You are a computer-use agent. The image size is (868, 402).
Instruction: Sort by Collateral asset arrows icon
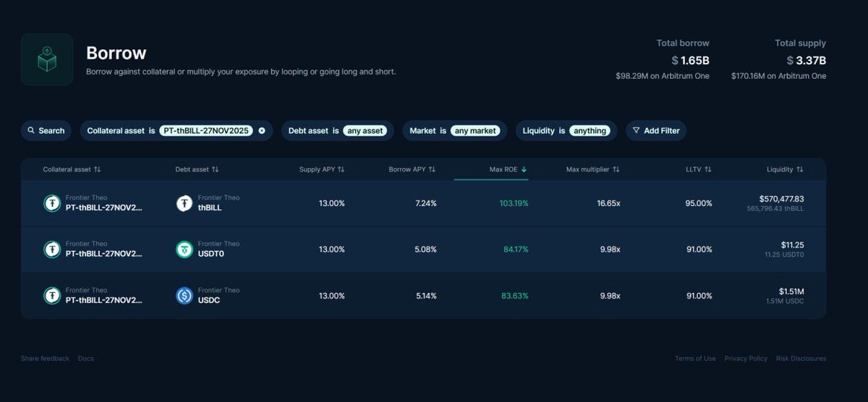[97, 169]
